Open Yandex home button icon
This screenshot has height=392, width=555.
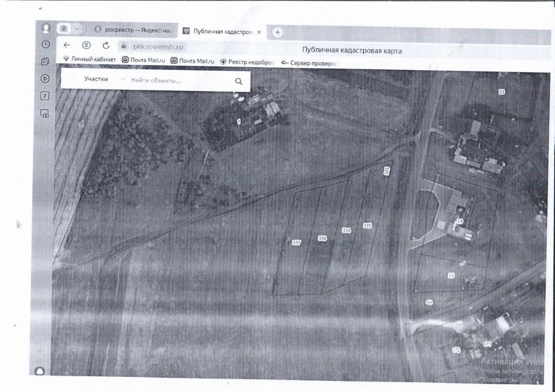pos(86,45)
